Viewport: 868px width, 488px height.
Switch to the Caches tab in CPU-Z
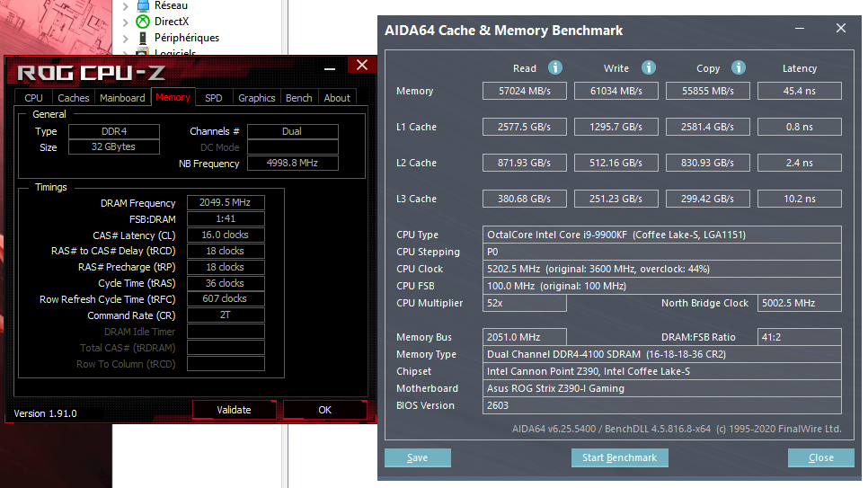[x=74, y=97]
